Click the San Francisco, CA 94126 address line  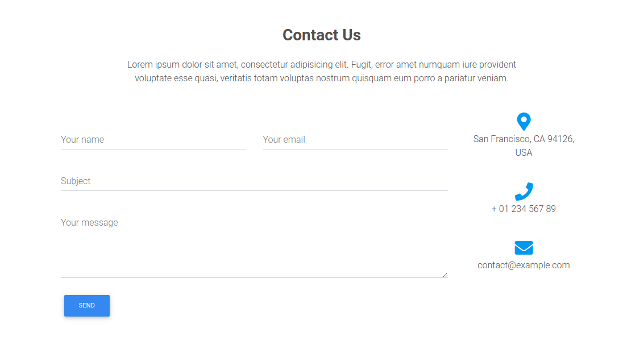(x=523, y=139)
